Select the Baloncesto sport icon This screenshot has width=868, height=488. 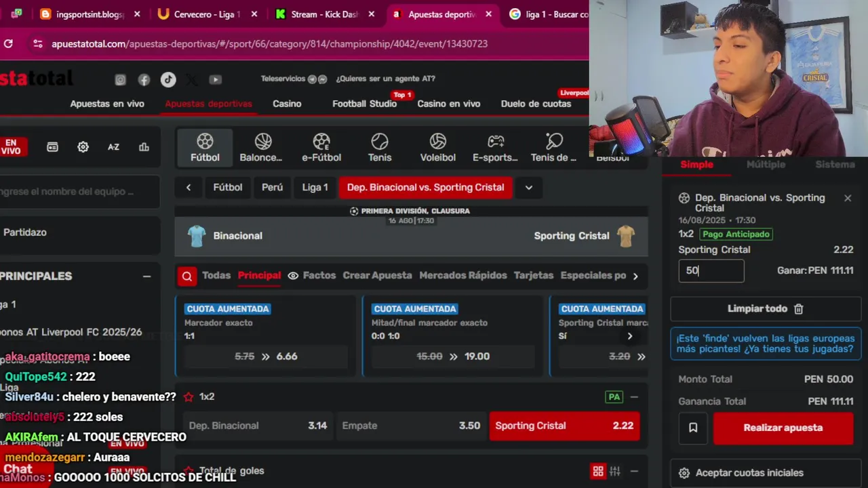pos(261,147)
